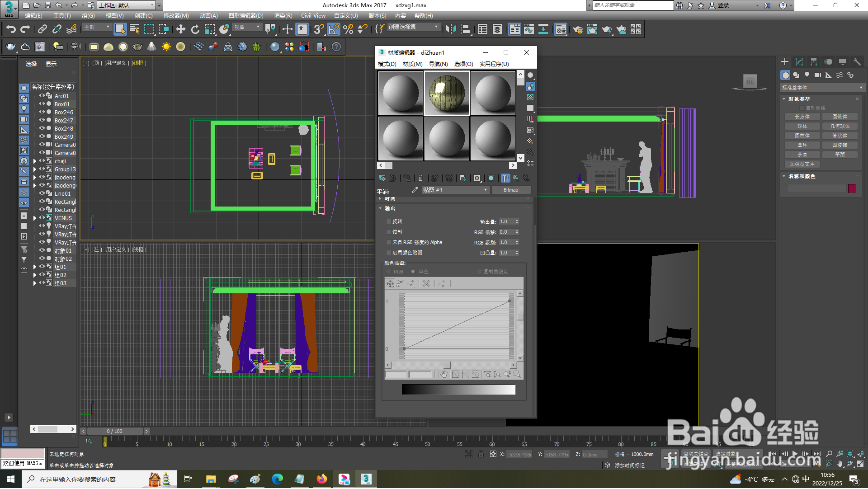Select the Select and Move tool
The width and height of the screenshot is (868, 489).
pyautogui.click(x=181, y=29)
